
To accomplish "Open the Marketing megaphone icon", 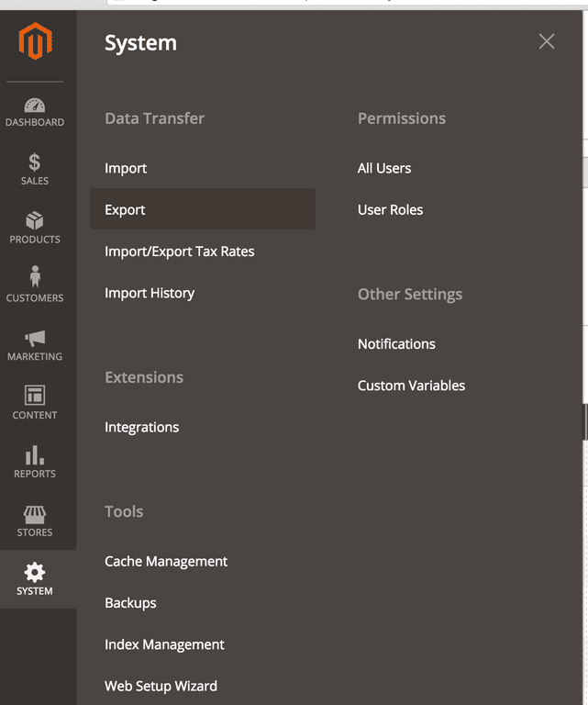I will (x=35, y=339).
